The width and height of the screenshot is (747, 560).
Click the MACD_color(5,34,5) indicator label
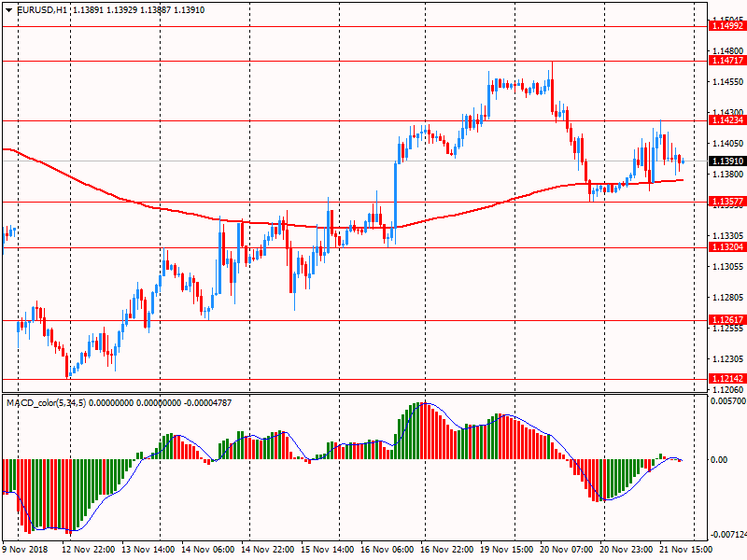[46, 403]
